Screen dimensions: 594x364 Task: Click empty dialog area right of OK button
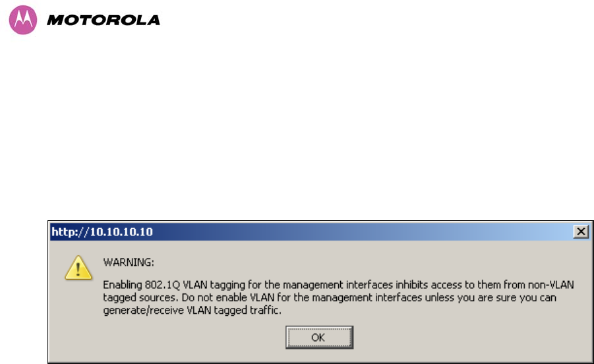tap(461, 337)
